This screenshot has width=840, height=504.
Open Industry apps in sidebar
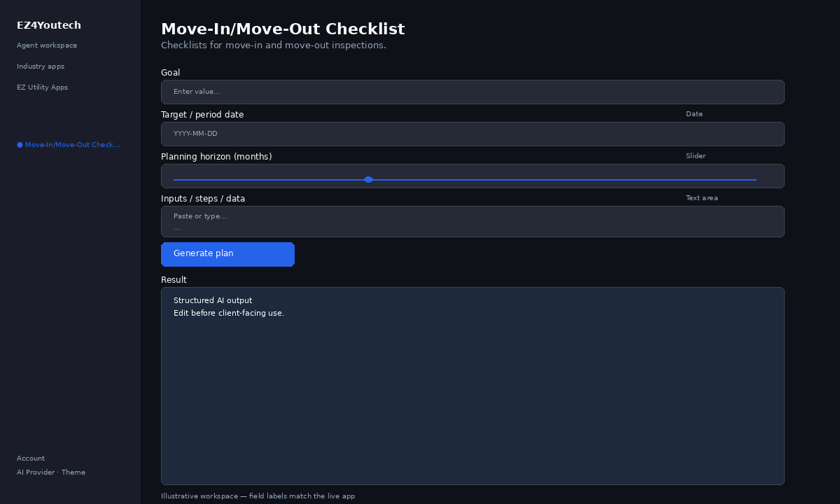click(x=41, y=66)
